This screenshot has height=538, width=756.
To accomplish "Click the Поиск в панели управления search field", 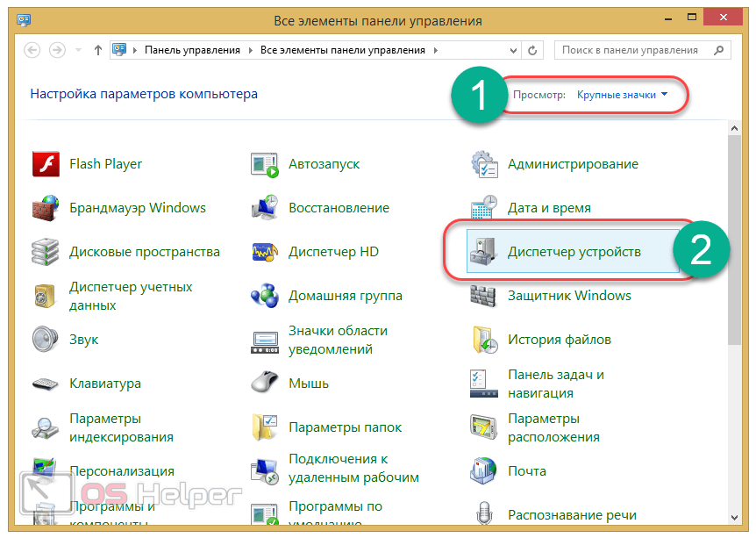I will 630,51.
